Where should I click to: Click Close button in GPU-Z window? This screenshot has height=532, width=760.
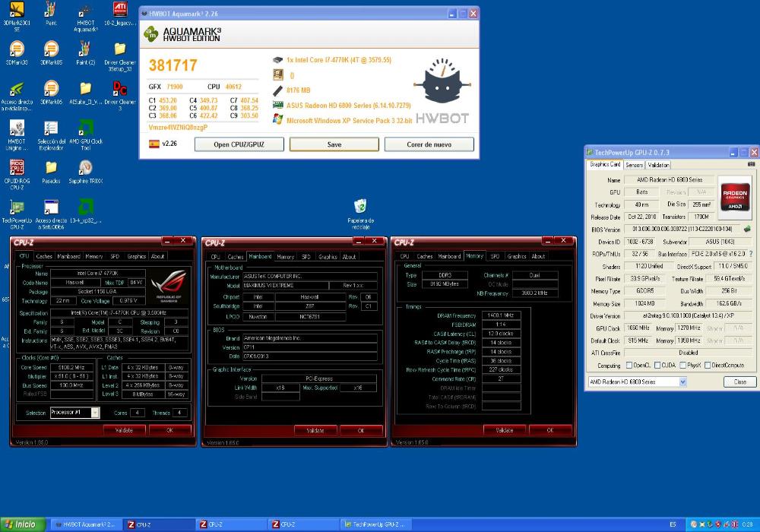point(739,382)
